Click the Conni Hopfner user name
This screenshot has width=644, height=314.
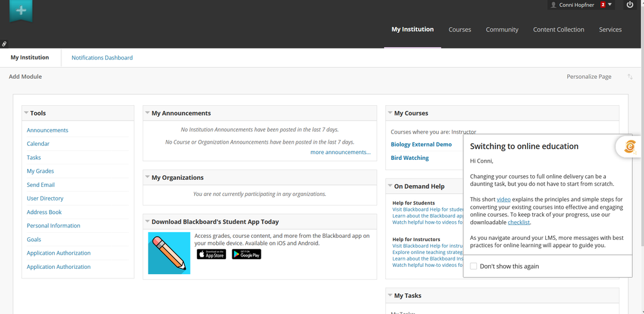pos(577,5)
